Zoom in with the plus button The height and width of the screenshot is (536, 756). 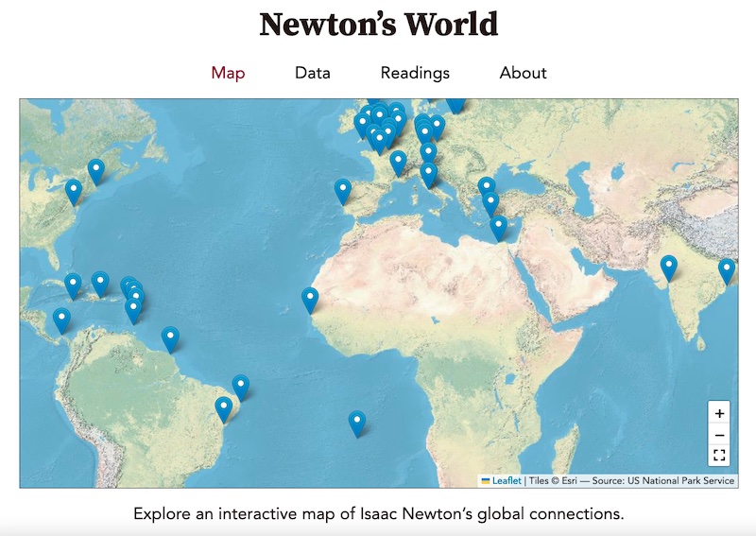[x=719, y=413]
